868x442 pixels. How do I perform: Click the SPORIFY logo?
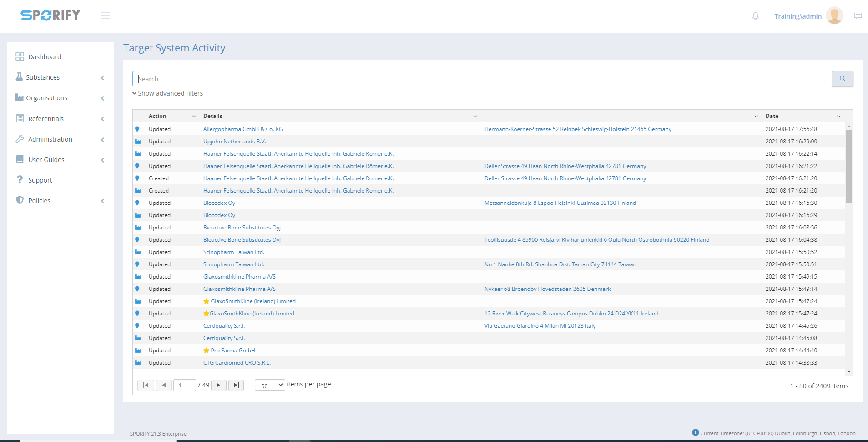(50, 15)
